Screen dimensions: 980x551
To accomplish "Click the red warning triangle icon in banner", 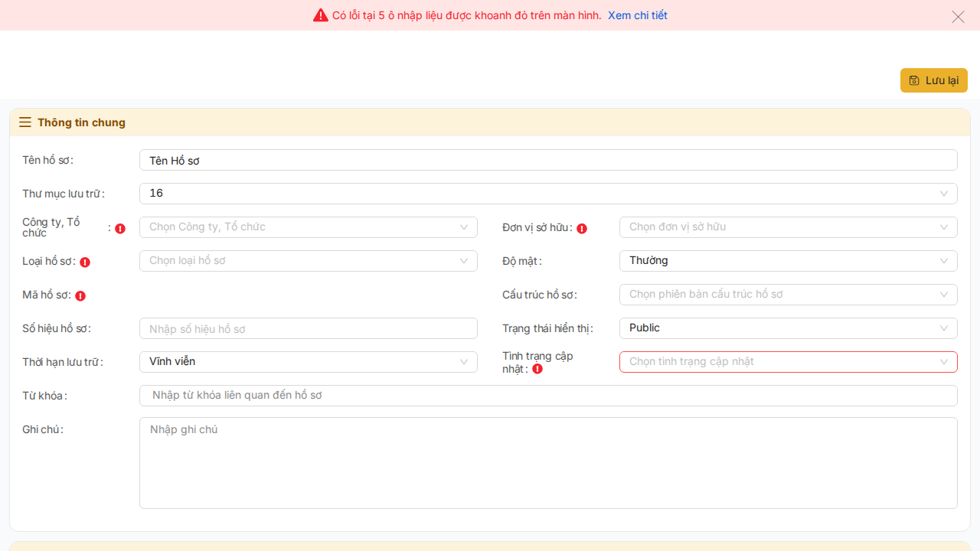I will click(x=320, y=15).
